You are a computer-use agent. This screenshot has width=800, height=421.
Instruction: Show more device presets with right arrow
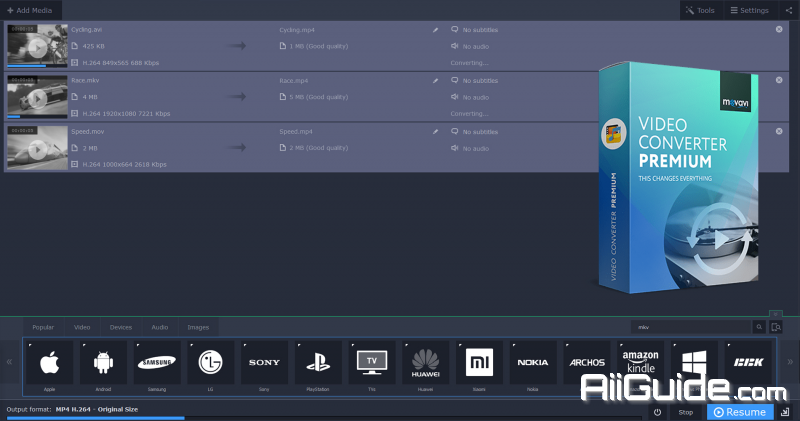(790, 362)
